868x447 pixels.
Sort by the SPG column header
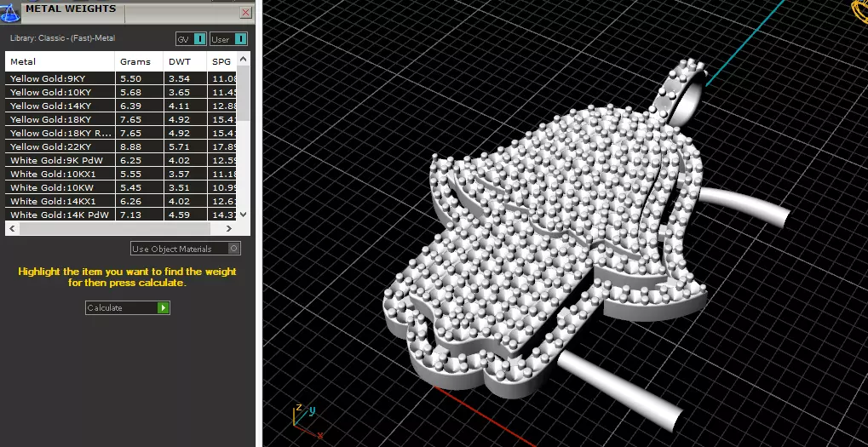(221, 61)
